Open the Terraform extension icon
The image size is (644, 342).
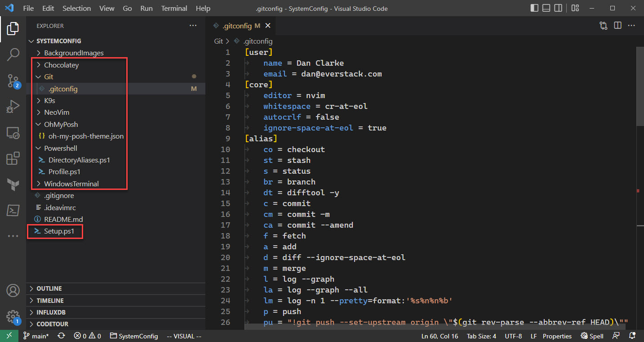coord(13,184)
